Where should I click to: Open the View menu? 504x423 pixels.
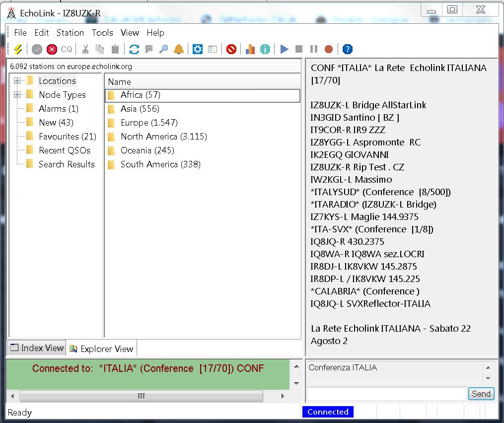[130, 33]
